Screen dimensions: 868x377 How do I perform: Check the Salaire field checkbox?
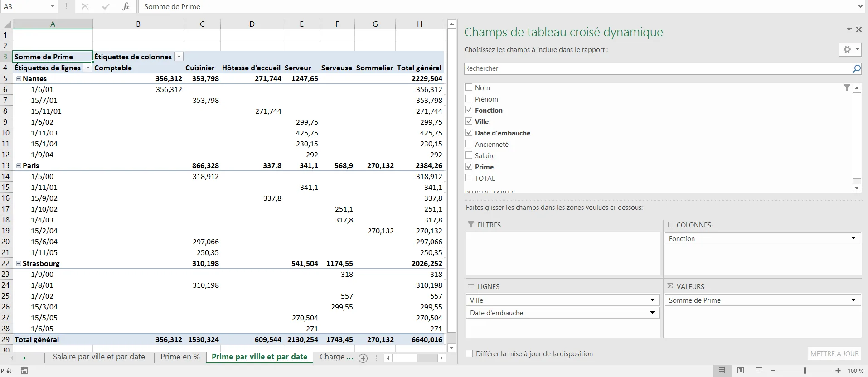coord(469,155)
